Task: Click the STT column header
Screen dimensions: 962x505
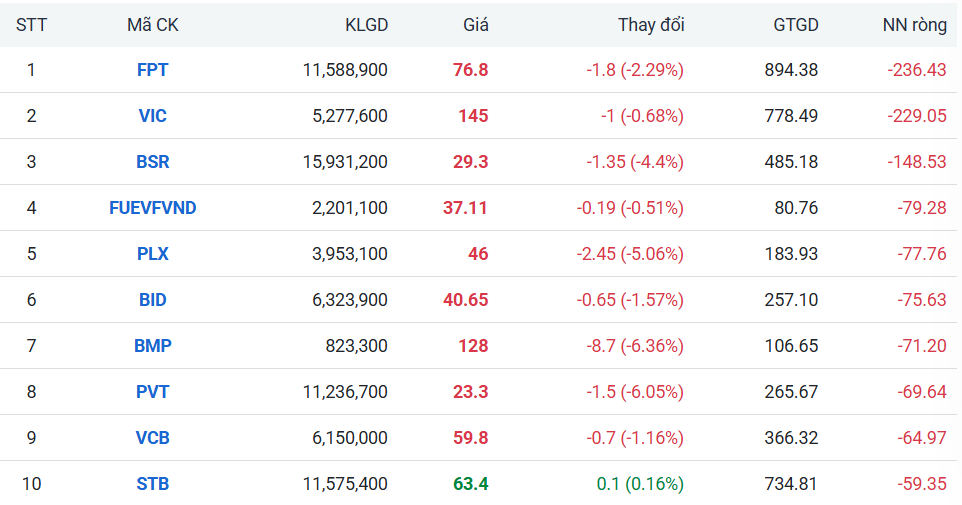Action: tap(31, 25)
